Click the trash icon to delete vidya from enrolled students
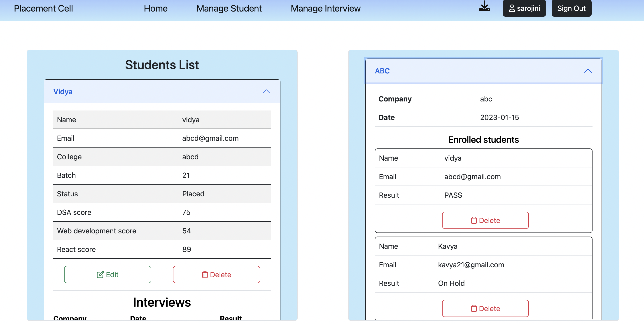This screenshot has height=324, width=644. pos(474,220)
